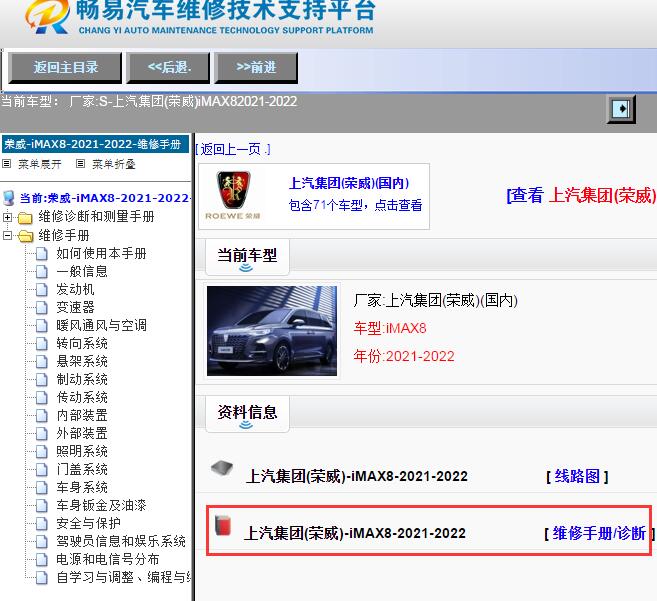Open the 维修诊断和测量手册 folder icon

(25, 218)
